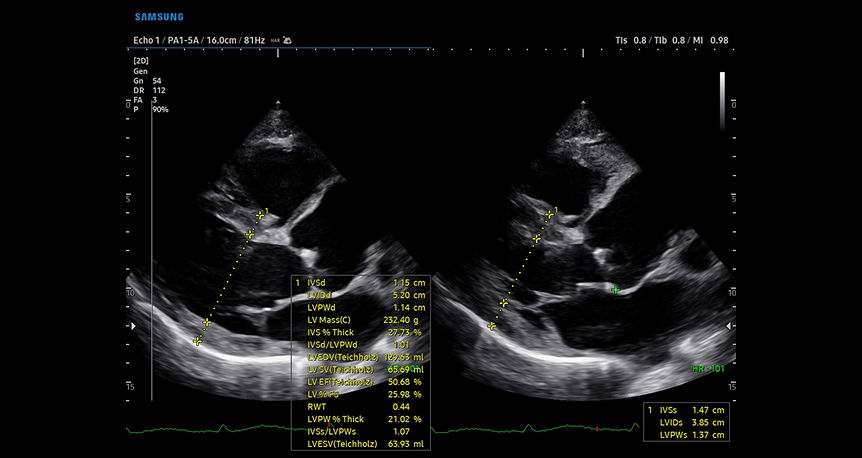Select the 'RWT 0.44' row
Screen dimensions: 862x458
point(361,407)
